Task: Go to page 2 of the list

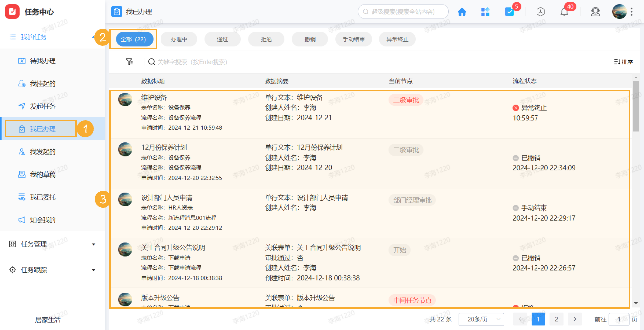Action: [556, 319]
